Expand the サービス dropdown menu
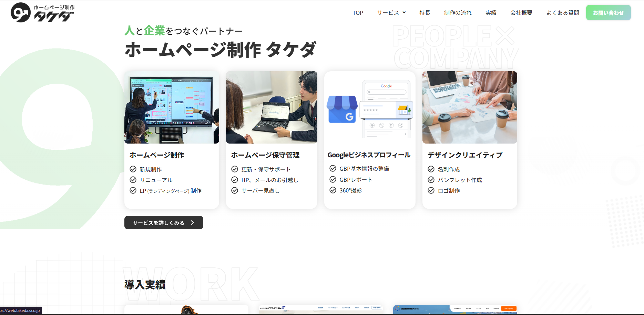The height and width of the screenshot is (315, 644). [391, 13]
